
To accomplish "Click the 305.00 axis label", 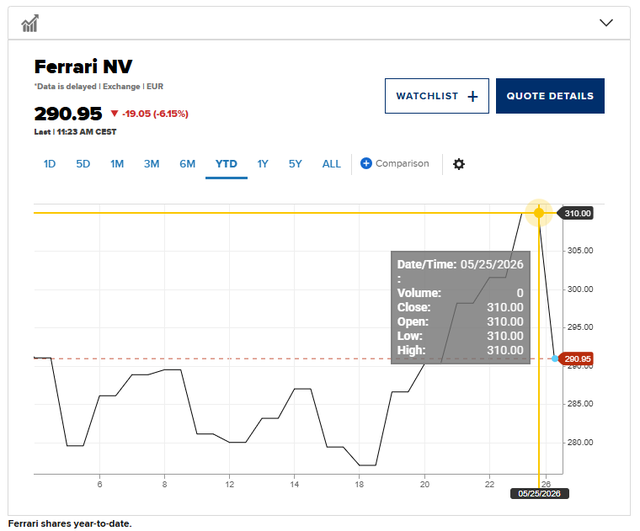I will tap(580, 250).
